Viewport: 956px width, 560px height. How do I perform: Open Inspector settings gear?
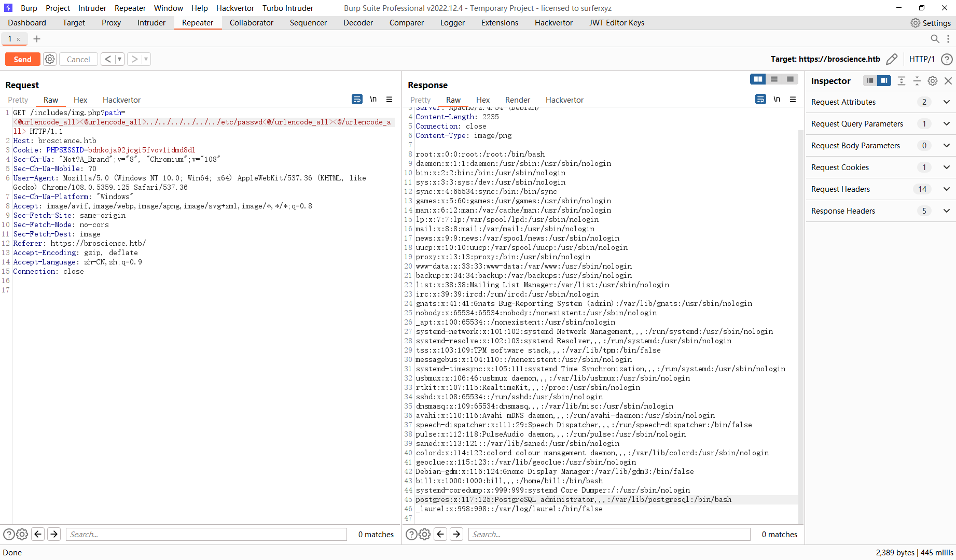click(x=933, y=81)
